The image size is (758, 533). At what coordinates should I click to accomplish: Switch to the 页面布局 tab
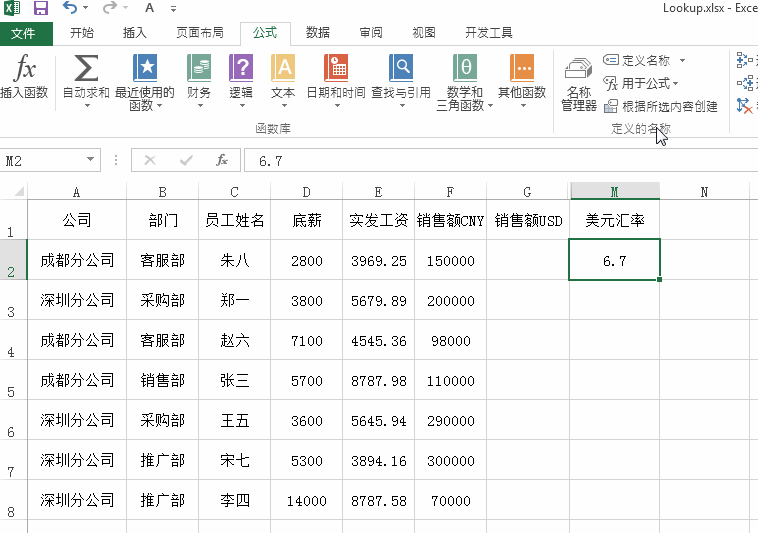point(200,32)
